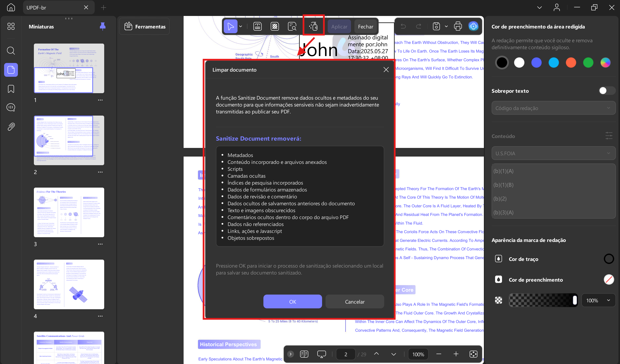
Task: Open the search panel in the sidebar
Action: (11, 50)
